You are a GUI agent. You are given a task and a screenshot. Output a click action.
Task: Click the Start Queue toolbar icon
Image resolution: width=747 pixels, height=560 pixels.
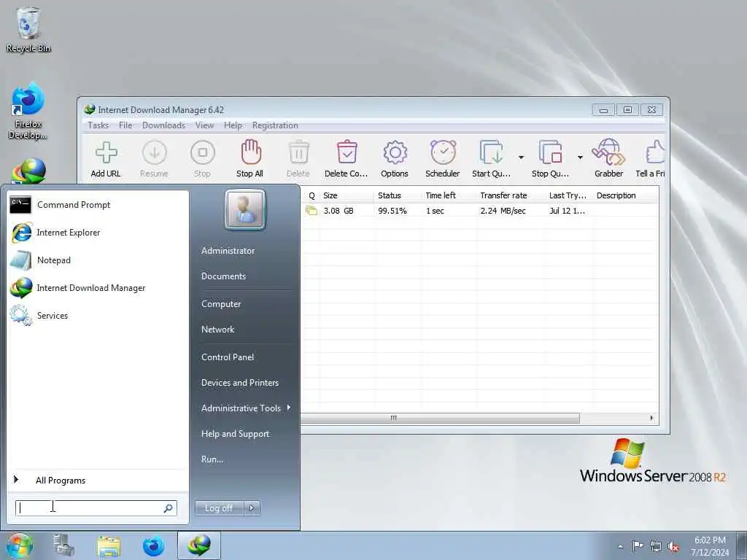tap(491, 152)
